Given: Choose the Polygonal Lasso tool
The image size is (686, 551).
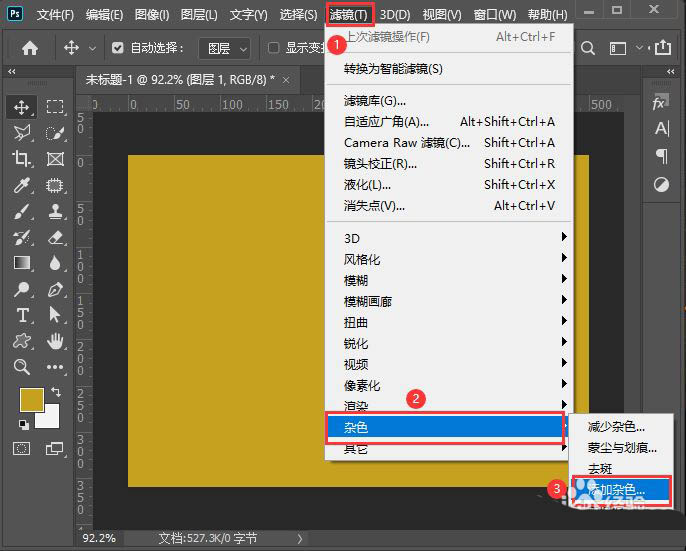Looking at the screenshot, I should (21, 133).
